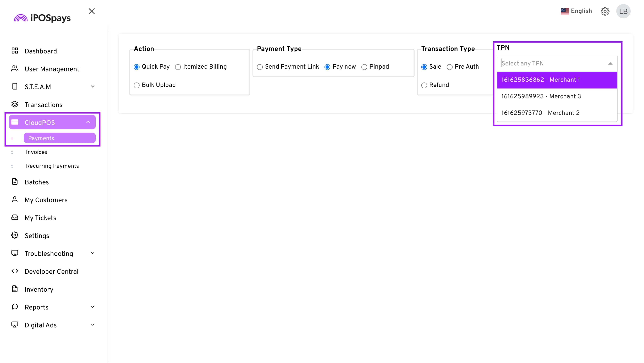Collapse the CloudPOS menu section

pos(88,122)
